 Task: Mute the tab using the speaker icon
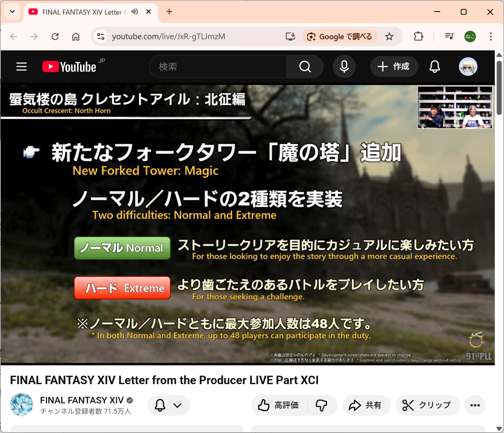(x=135, y=12)
